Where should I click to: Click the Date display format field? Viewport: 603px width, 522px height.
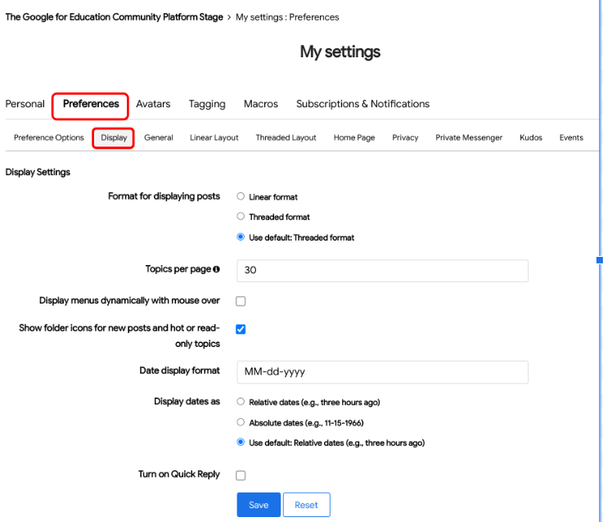point(382,372)
